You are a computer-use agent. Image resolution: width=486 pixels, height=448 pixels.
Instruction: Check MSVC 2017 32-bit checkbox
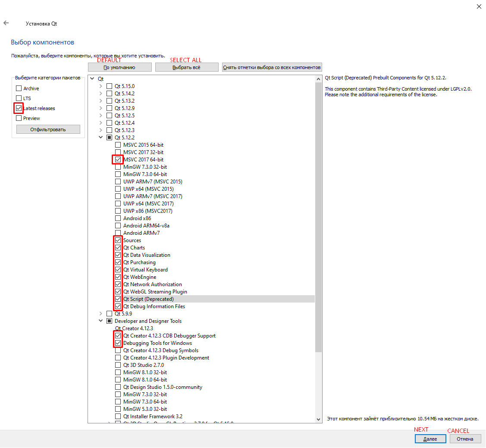point(118,152)
